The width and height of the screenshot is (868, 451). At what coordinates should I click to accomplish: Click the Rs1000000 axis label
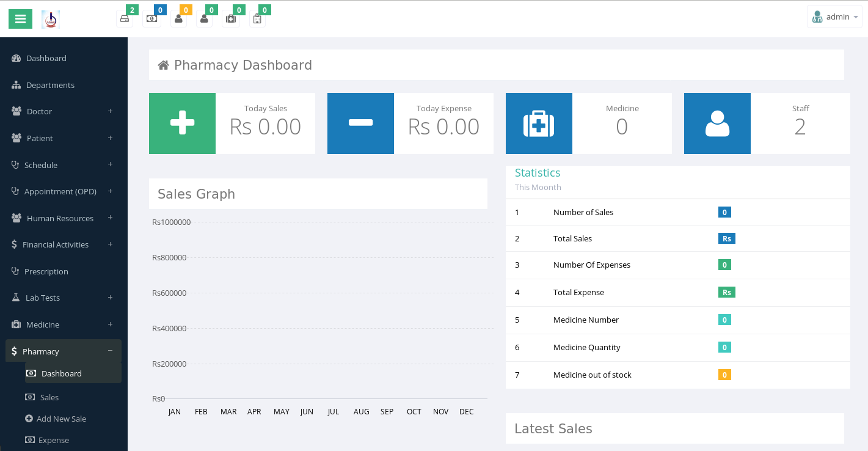pyautogui.click(x=171, y=222)
